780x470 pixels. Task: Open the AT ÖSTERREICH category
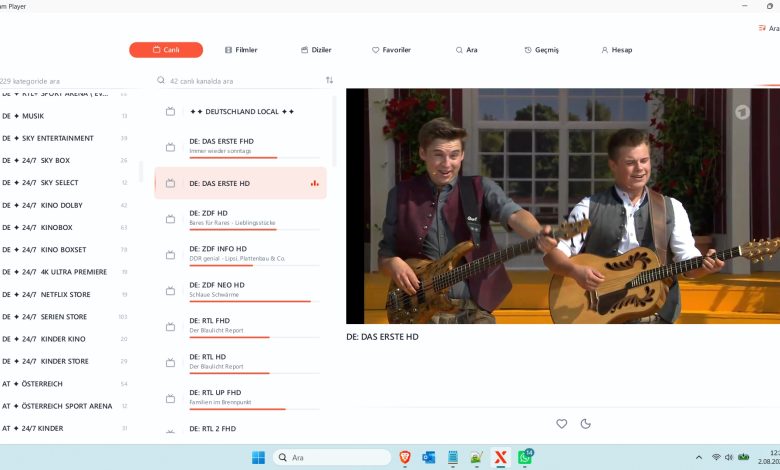coord(65,383)
